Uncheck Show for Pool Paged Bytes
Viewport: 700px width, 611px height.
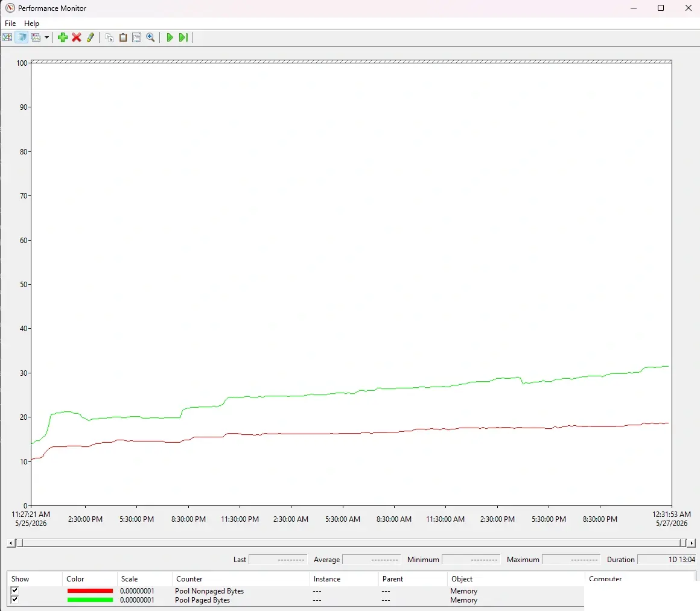pyautogui.click(x=14, y=600)
